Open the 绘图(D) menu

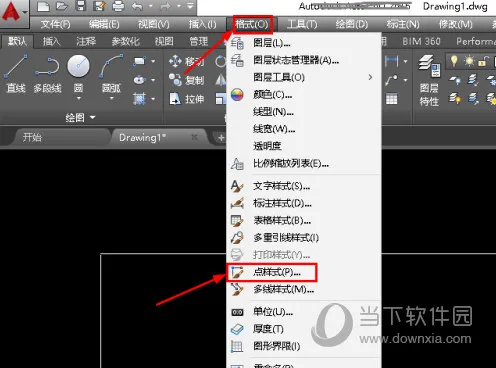click(x=352, y=24)
